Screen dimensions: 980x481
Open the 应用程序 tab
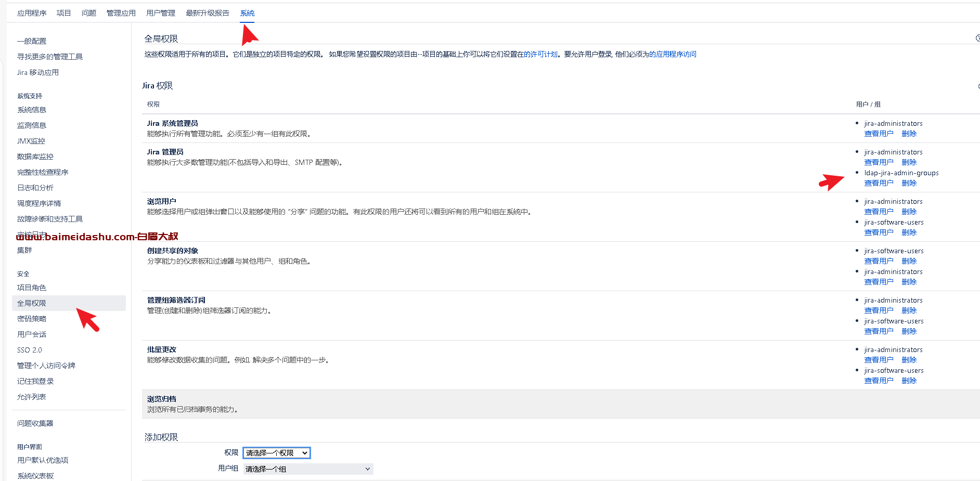(x=32, y=13)
